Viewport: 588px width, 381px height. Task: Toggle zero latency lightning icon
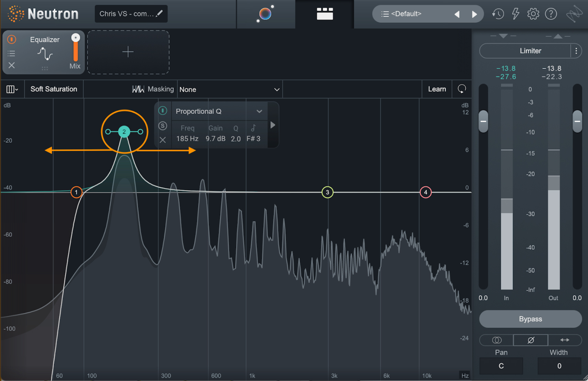(x=515, y=14)
